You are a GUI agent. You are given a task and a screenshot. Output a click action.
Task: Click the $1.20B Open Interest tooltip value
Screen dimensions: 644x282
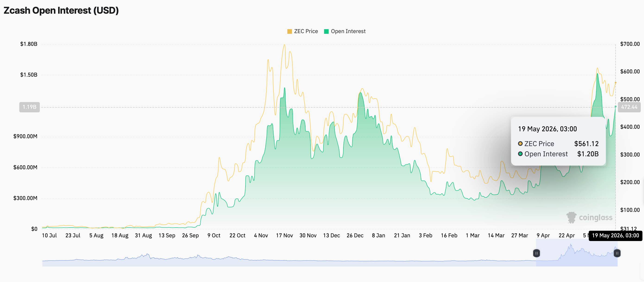click(588, 154)
